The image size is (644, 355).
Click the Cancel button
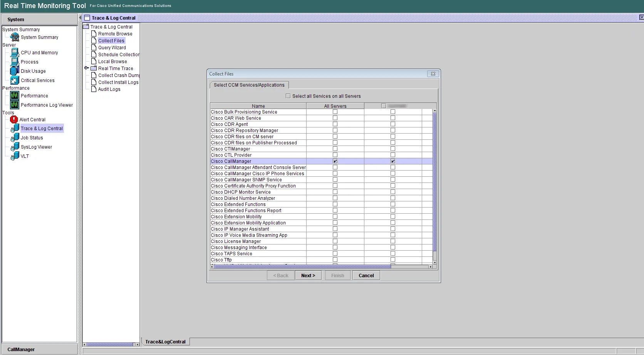(366, 275)
